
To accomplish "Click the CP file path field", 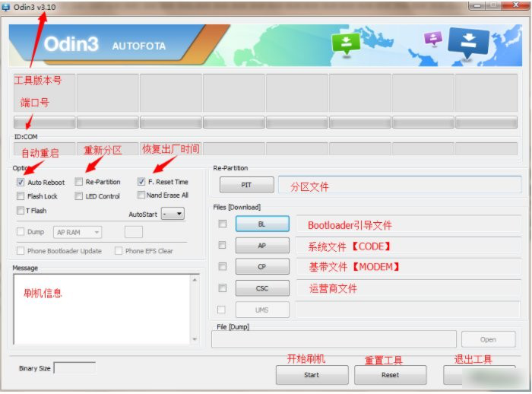I will point(408,267).
